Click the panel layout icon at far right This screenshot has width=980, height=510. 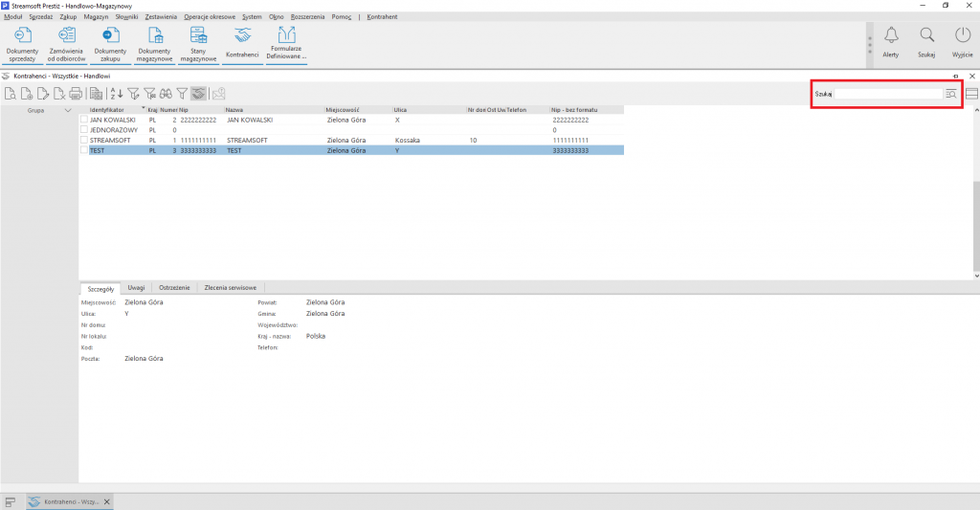coord(971,94)
